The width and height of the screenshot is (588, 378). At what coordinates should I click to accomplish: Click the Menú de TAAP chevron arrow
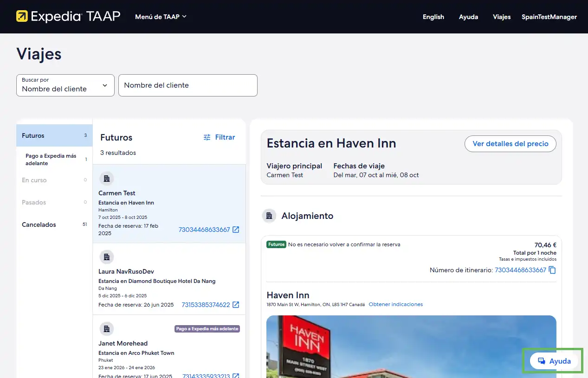(x=184, y=17)
